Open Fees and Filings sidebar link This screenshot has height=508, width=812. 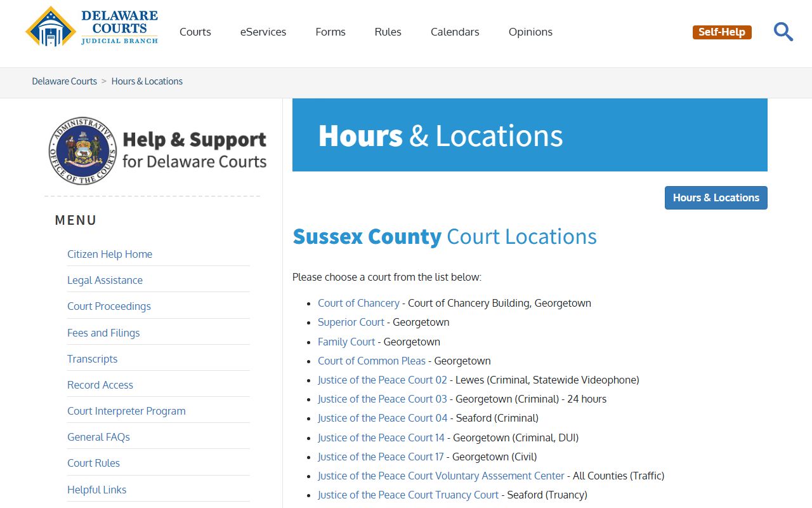[103, 333]
